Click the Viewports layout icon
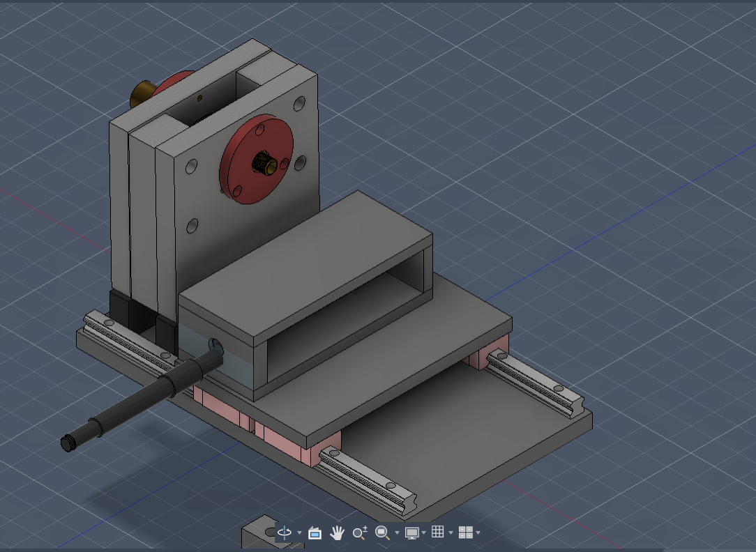Screen dimensions: 756x552 465,532
